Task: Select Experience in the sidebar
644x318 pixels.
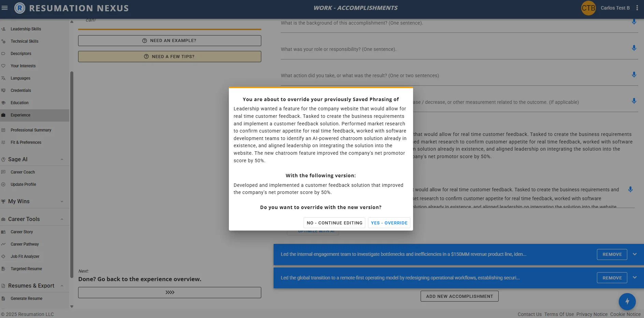Action: (34, 115)
